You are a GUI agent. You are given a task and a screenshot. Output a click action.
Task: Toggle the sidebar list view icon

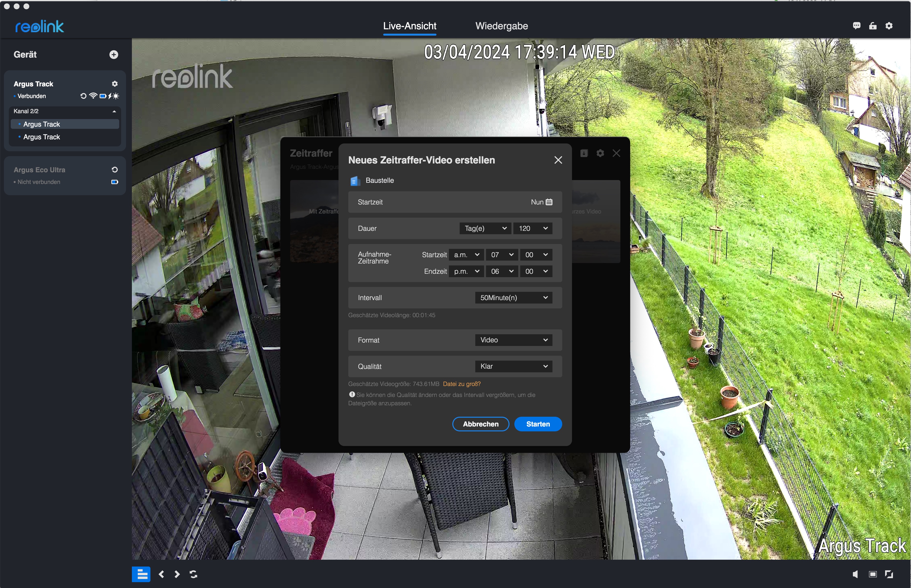[x=141, y=574]
